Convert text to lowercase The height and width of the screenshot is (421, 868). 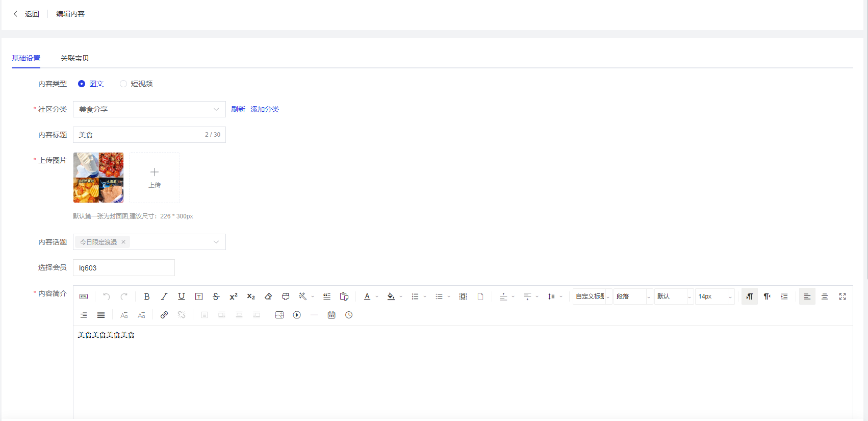click(141, 315)
